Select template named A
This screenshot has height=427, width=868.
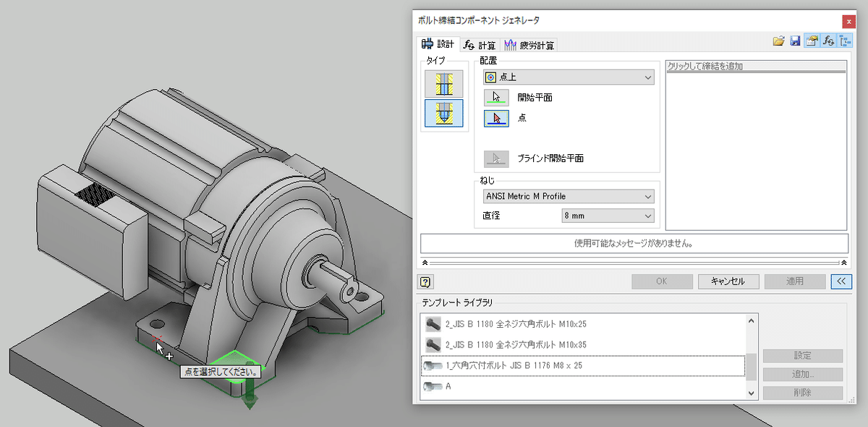click(x=583, y=386)
